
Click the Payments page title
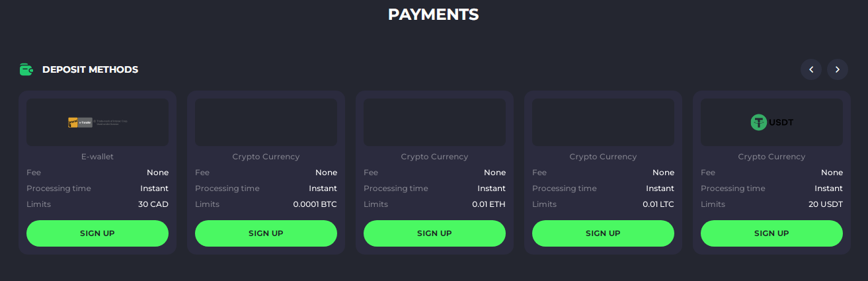click(434, 15)
